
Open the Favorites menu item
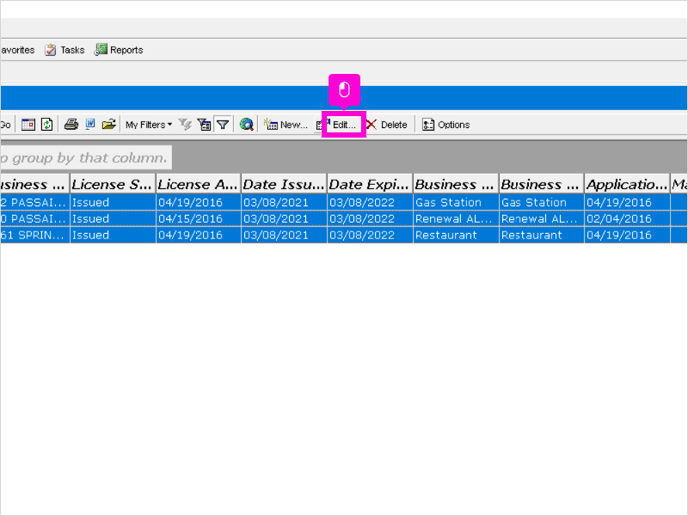(18, 50)
